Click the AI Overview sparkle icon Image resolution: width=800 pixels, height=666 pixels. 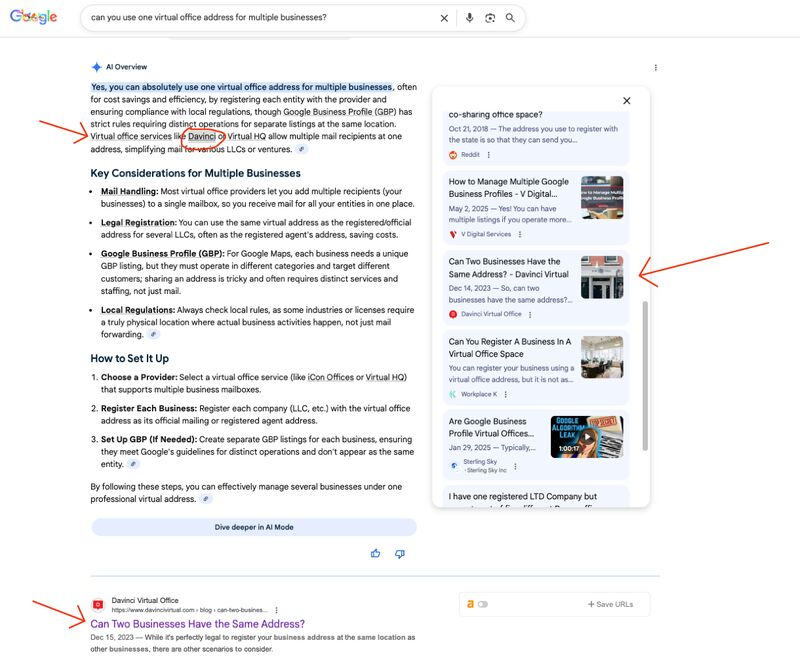[96, 67]
